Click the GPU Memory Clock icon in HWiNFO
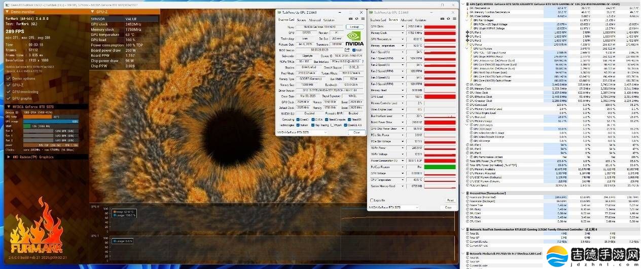The image size is (644, 269). [x=468, y=89]
